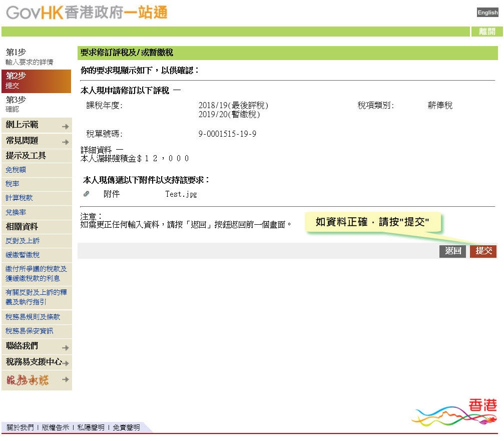Screen dimensions: 504x441
Task: Expand the 網上示範 menu arrow
Action: pyautogui.click(x=65, y=127)
